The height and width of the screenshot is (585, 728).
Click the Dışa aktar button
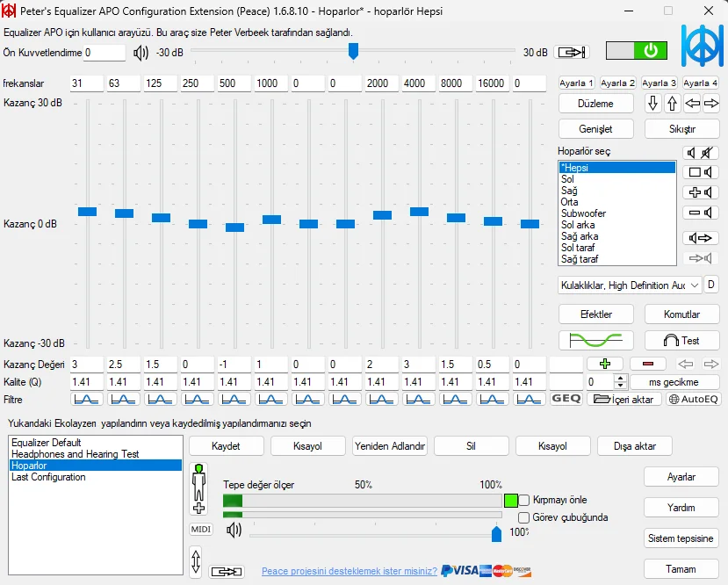(635, 446)
